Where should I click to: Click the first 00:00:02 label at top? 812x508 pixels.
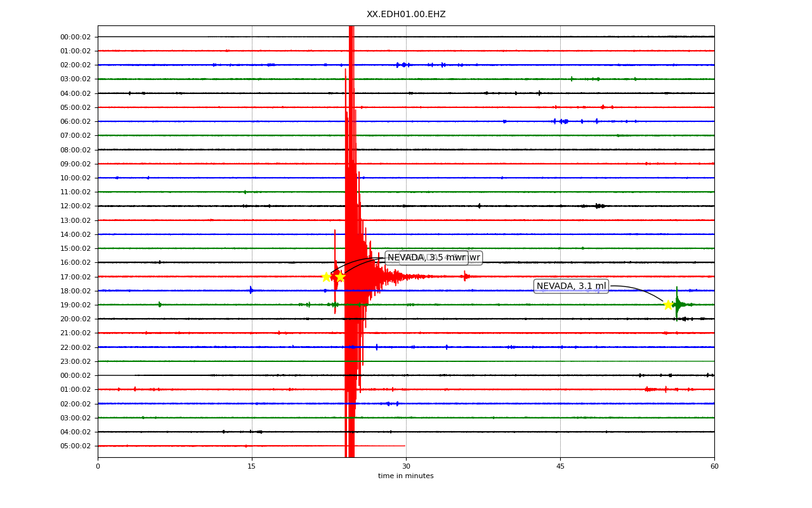[x=75, y=37]
